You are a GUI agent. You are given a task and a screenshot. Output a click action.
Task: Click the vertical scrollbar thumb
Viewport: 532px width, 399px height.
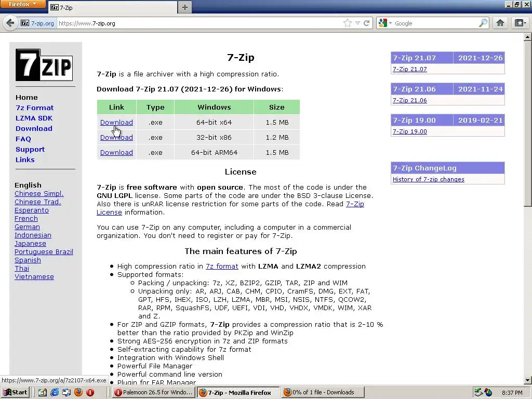(x=528, y=124)
